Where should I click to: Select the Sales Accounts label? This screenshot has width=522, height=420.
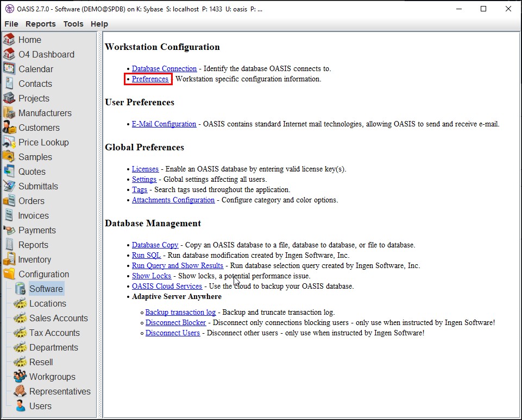[x=59, y=318]
